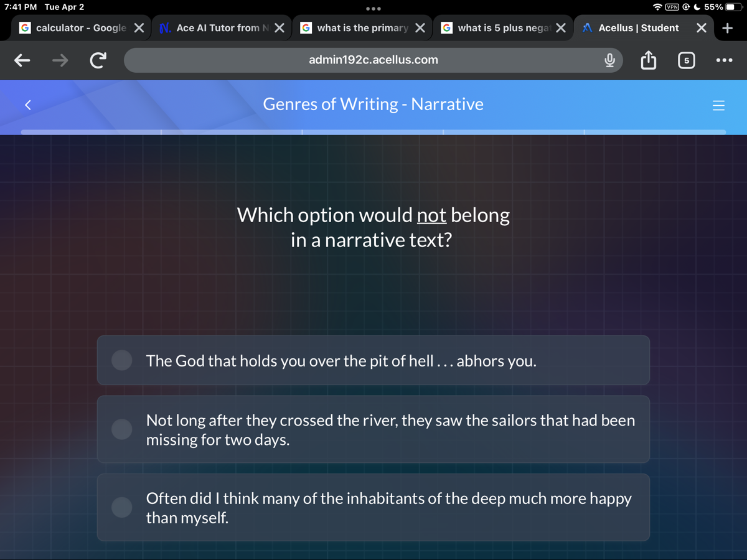747x560 pixels.
Task: Add a new tab with the plus icon
Action: coord(727,28)
